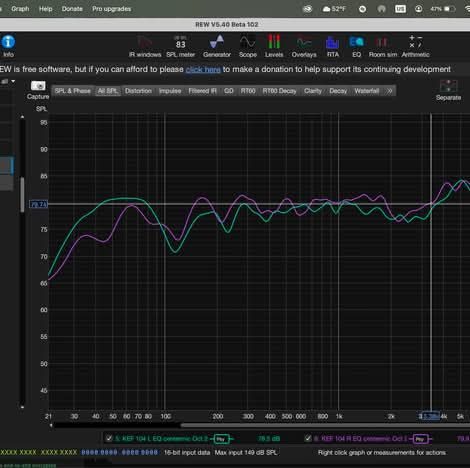Open the Help menu
Screen dimensions: 470x468
(x=46, y=9)
